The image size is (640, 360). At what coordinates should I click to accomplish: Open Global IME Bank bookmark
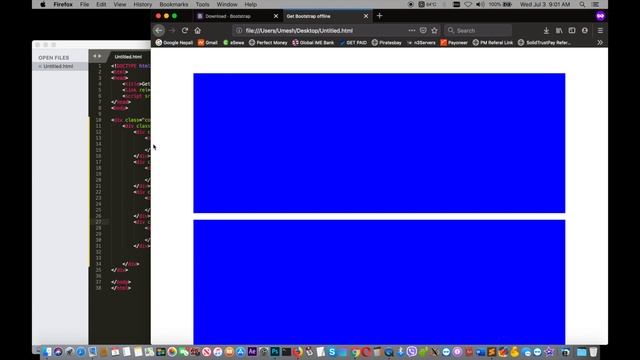[313, 42]
